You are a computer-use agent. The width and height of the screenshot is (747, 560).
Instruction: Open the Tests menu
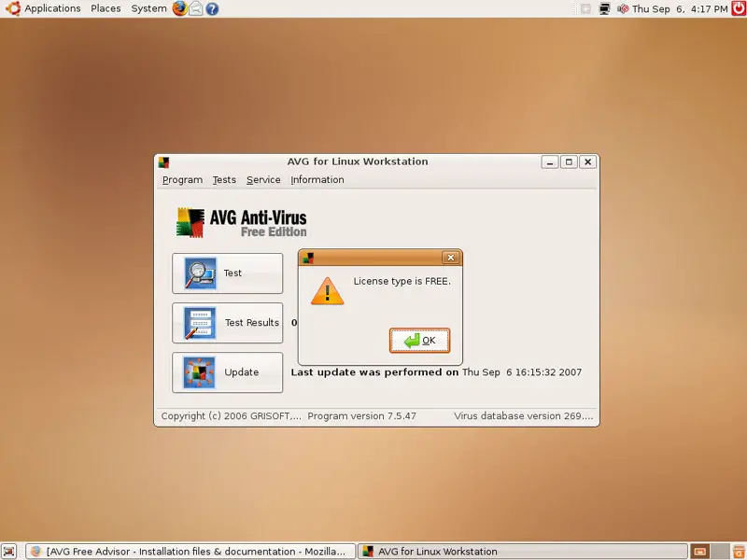pyautogui.click(x=224, y=180)
